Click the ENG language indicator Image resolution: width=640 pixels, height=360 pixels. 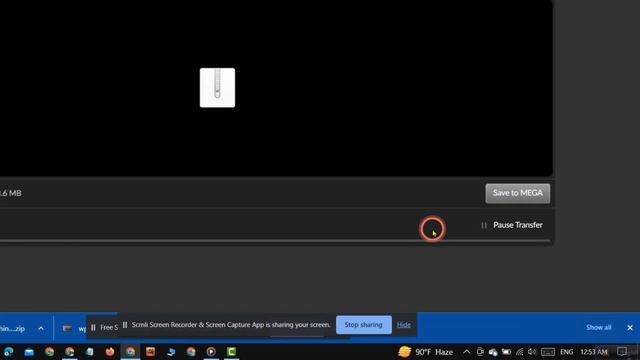567,351
